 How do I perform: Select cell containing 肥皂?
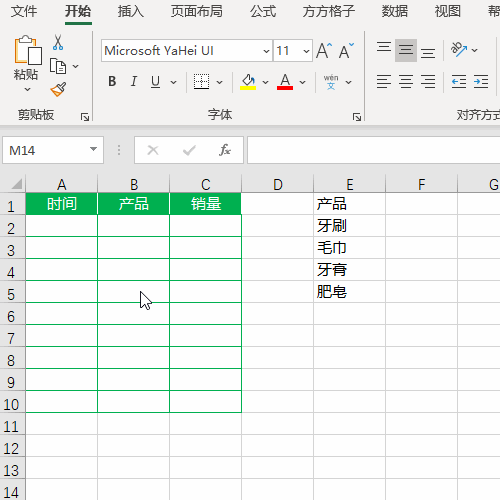349,292
